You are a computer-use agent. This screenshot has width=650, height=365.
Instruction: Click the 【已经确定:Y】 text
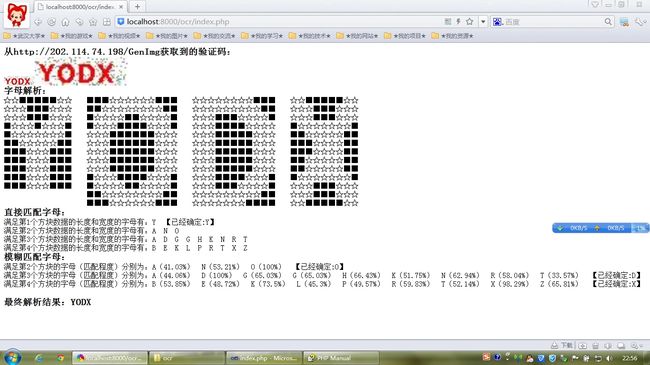(190, 222)
